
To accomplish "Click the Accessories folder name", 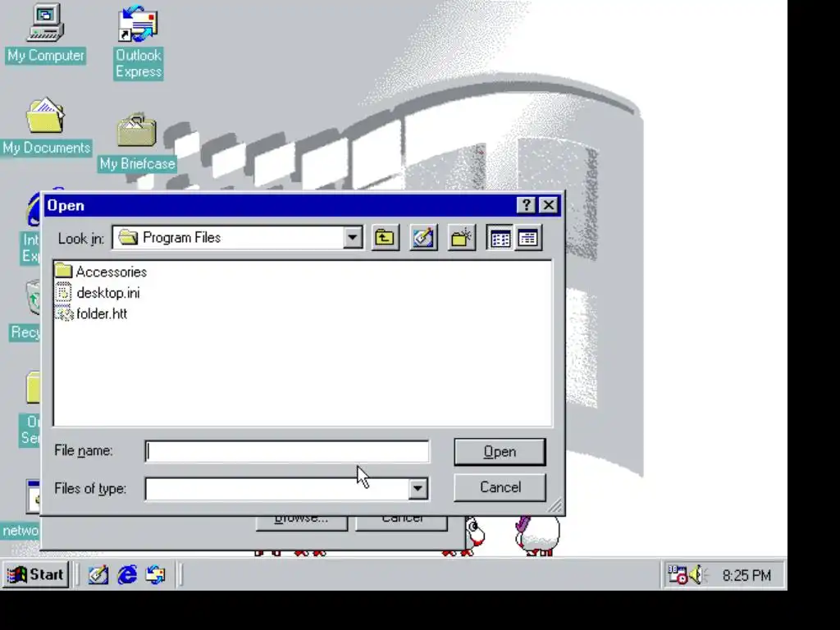I will (x=112, y=272).
